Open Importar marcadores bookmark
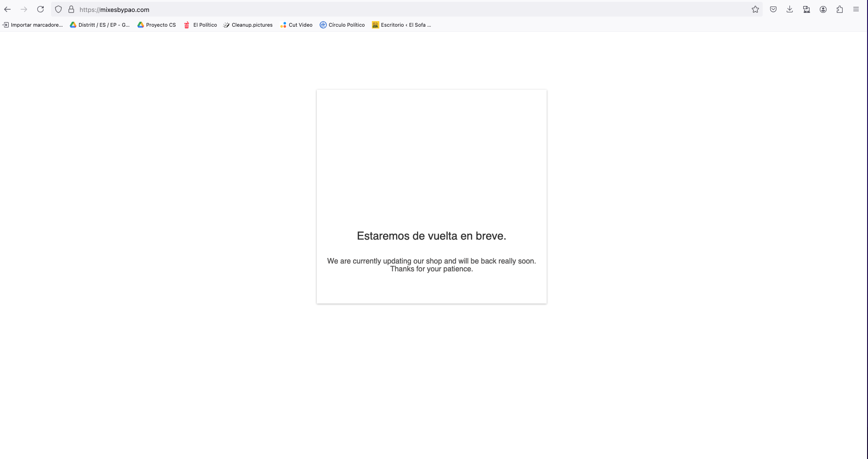 pyautogui.click(x=33, y=25)
